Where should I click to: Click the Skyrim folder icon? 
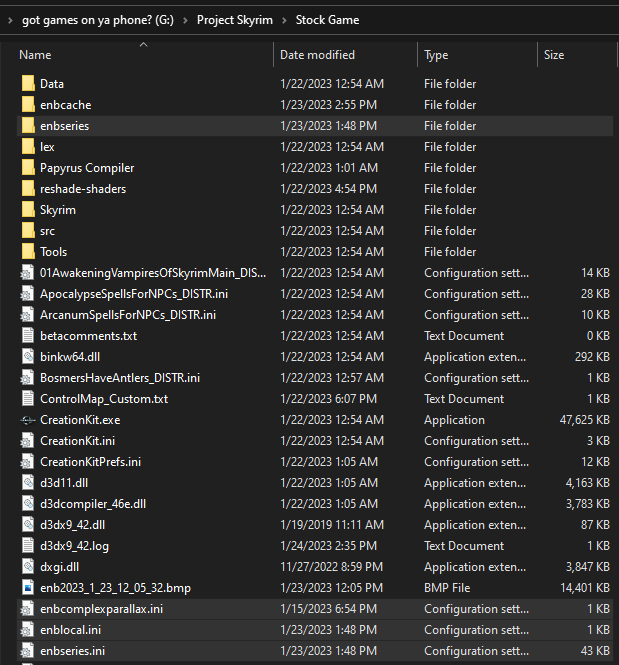pos(28,210)
